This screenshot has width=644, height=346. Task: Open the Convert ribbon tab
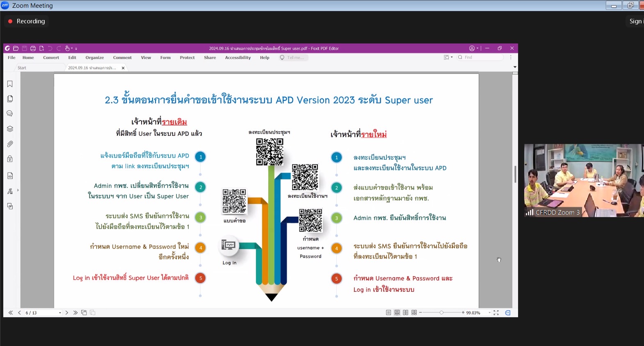click(51, 58)
